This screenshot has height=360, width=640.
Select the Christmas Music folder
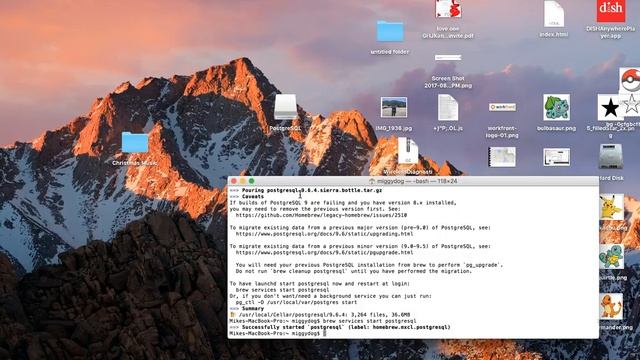135,142
